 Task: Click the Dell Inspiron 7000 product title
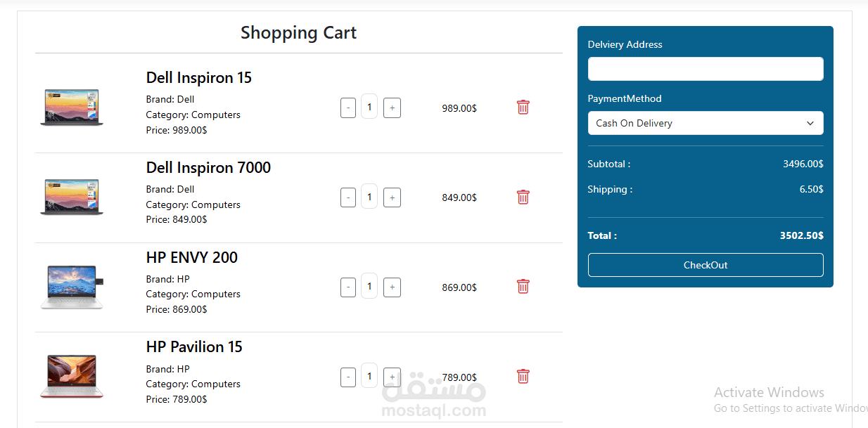208,168
